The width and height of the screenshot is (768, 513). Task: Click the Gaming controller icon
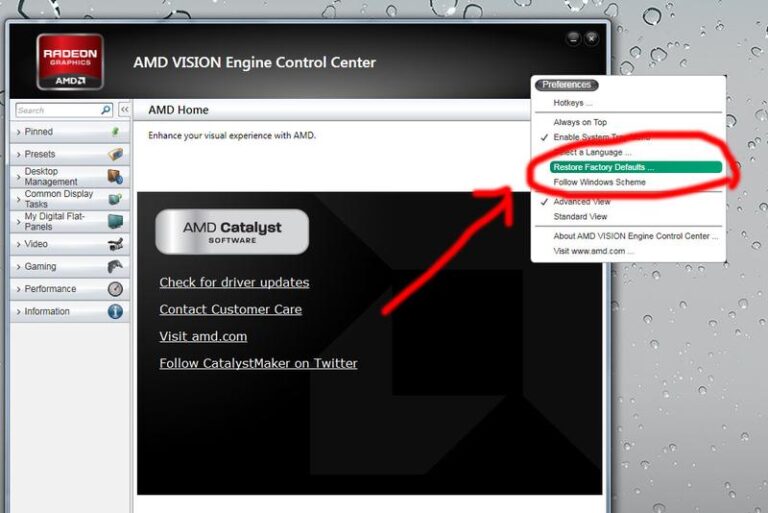click(115, 266)
